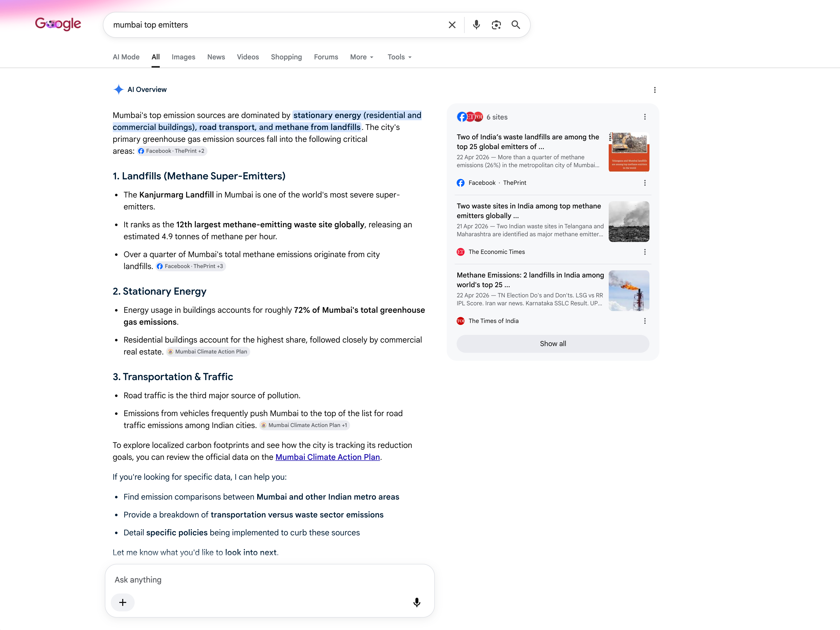Click grayscale smoke landfill thumbnail
Image resolution: width=840 pixels, height=630 pixels.
[x=629, y=221]
